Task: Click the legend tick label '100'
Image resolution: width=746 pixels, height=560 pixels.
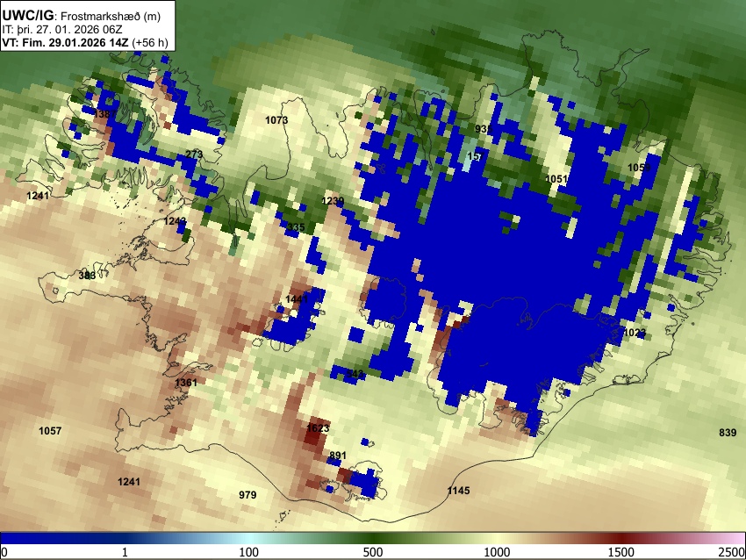Action: [x=249, y=552]
